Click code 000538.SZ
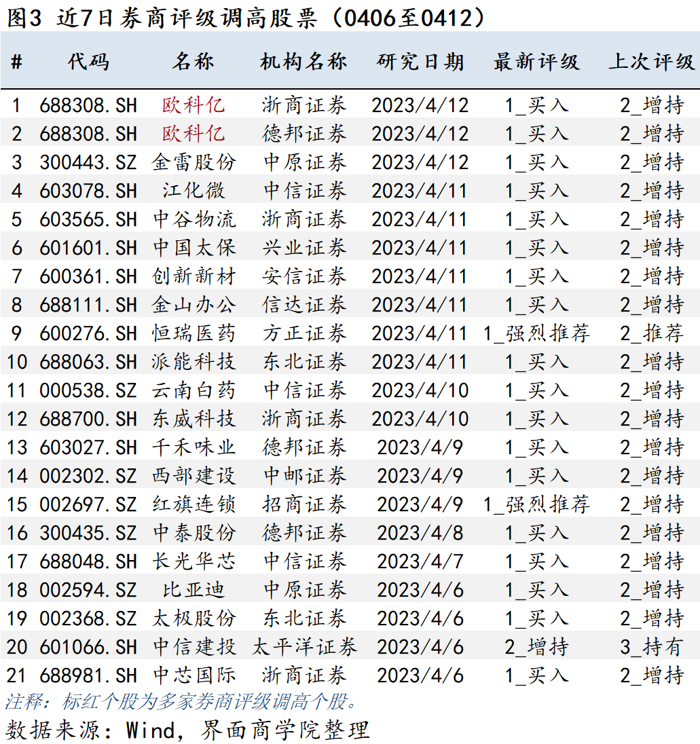 point(88,390)
